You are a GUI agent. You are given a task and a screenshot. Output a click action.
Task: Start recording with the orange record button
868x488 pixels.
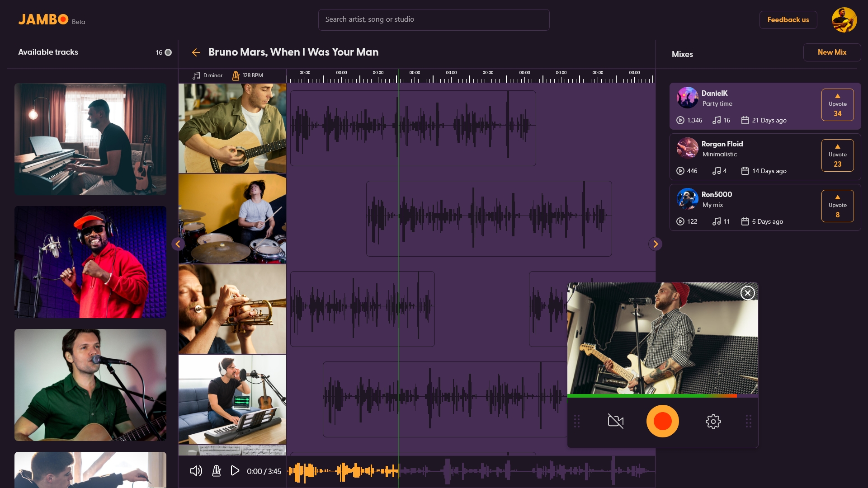(663, 421)
